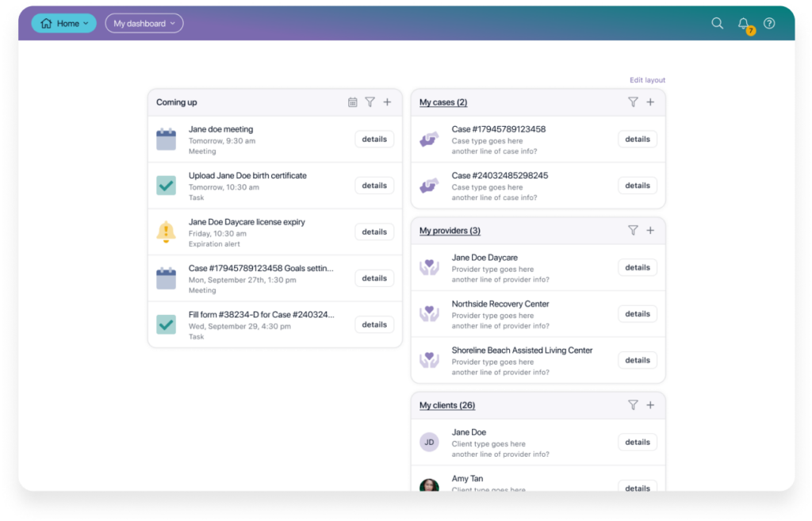This screenshot has height=521, width=812.
Task: Click provider icon for Shoreline Beach Assisted Living
Action: (x=429, y=360)
